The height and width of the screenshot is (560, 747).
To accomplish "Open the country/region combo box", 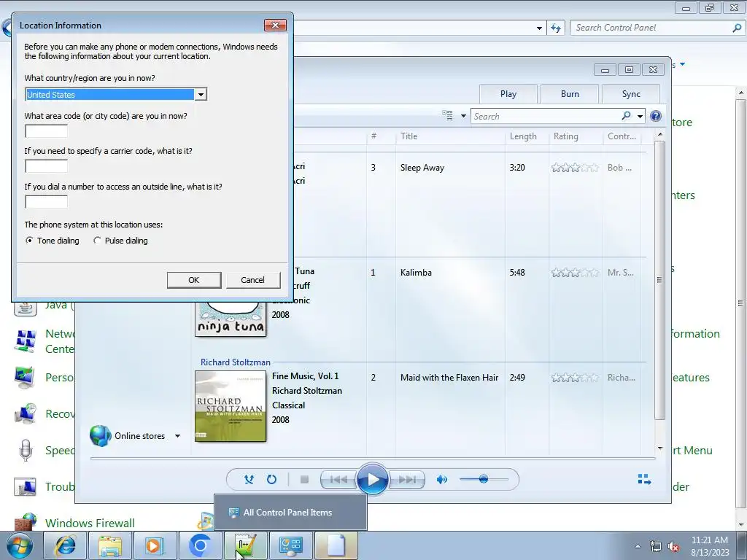I will point(116,94).
